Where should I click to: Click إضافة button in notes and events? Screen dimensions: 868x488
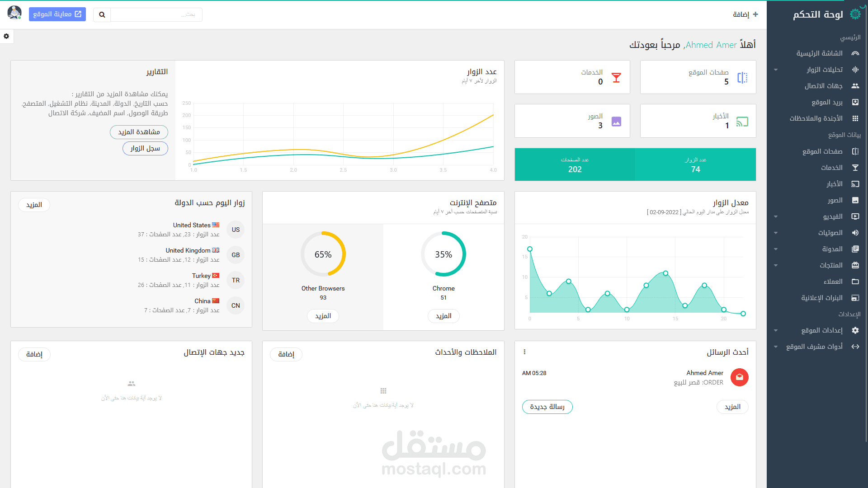[x=286, y=354]
